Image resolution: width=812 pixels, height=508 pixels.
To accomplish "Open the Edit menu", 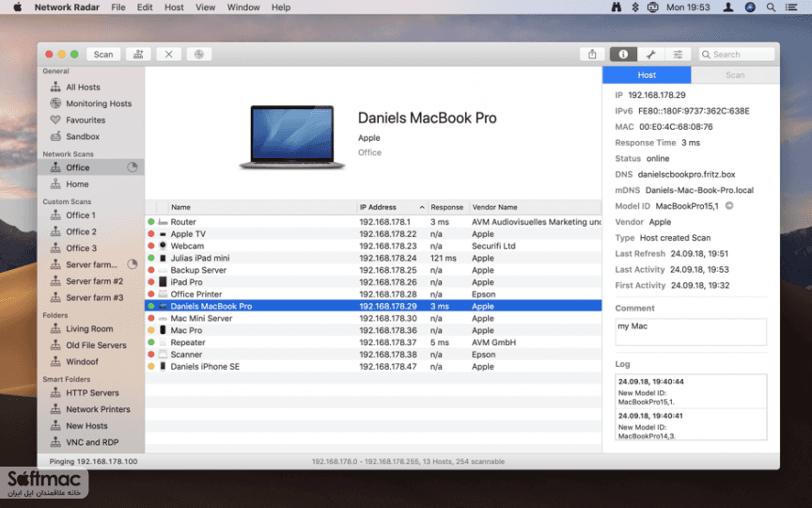I will (x=145, y=8).
